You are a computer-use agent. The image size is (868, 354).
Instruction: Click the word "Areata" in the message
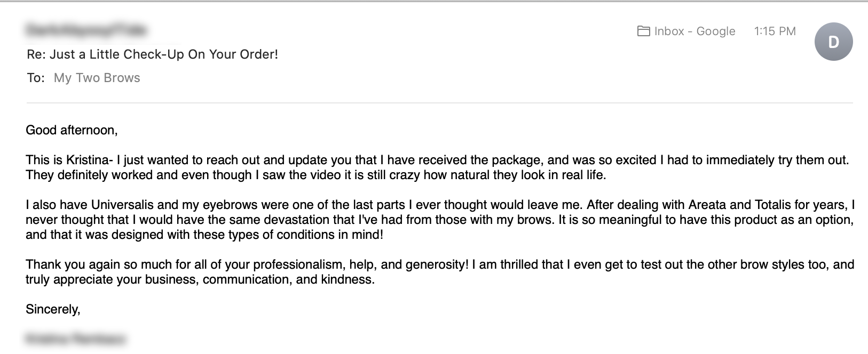coord(707,205)
